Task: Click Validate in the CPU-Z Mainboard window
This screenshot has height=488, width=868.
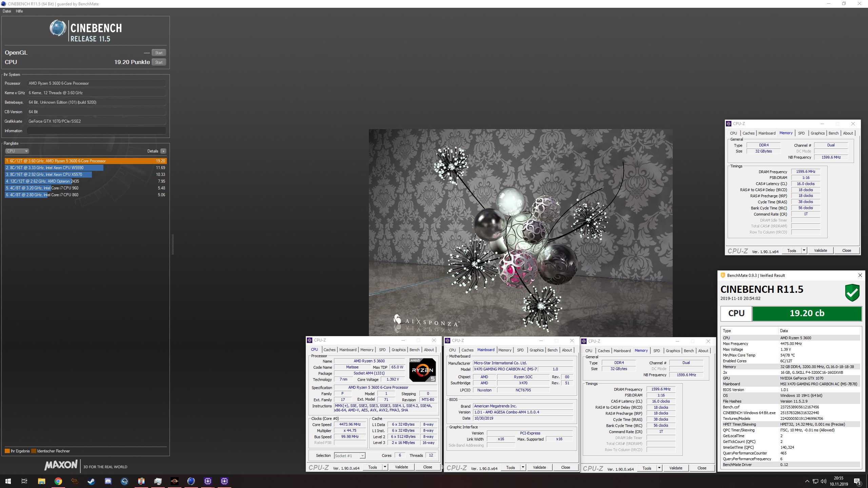Action: click(539, 467)
